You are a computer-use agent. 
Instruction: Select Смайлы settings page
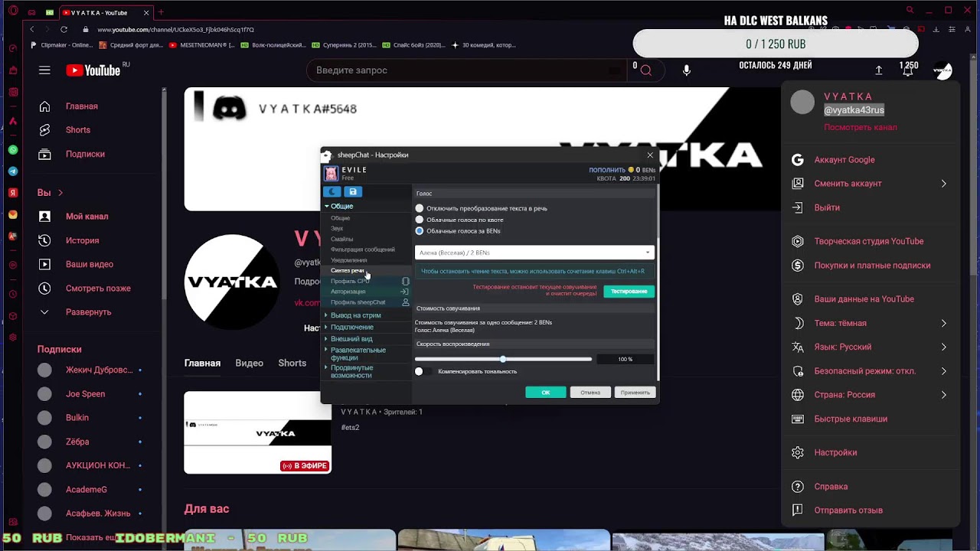342,240
